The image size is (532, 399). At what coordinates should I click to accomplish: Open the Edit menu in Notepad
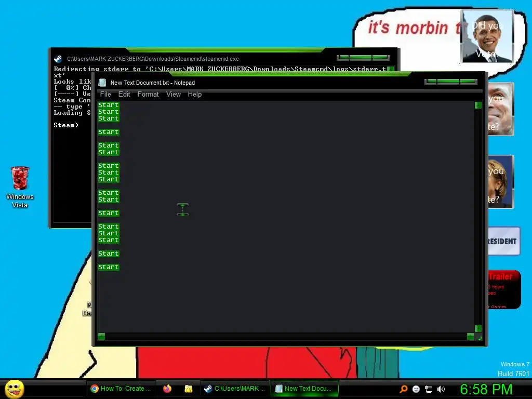[x=124, y=95]
